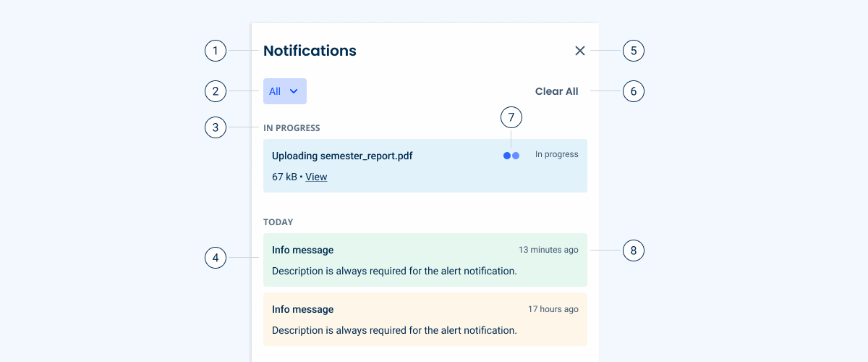Select annotation marker number 7
This screenshot has height=362, width=868.
click(x=511, y=117)
